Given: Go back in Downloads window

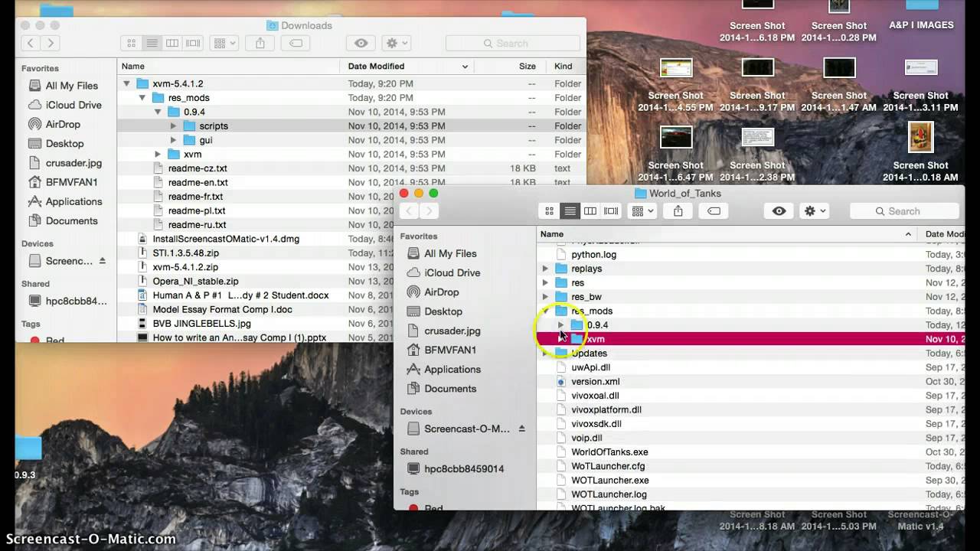Looking at the screenshot, I should (x=31, y=44).
